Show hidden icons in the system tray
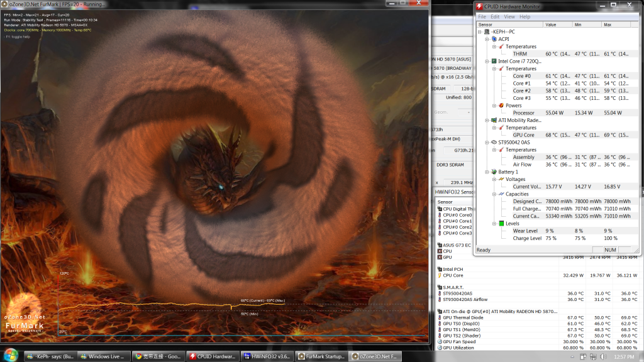Screen dimensions: 644x362 [572, 357]
